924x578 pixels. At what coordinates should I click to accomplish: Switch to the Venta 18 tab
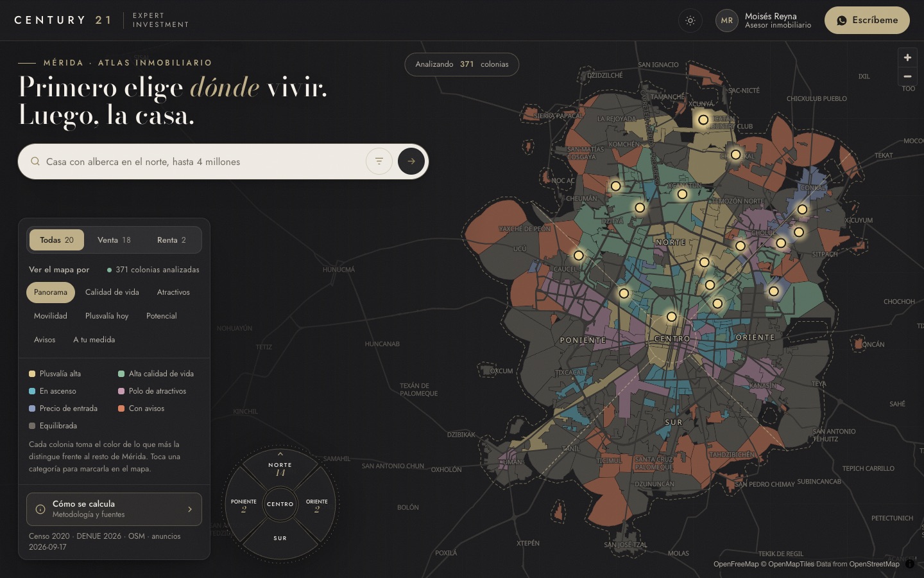(x=114, y=240)
